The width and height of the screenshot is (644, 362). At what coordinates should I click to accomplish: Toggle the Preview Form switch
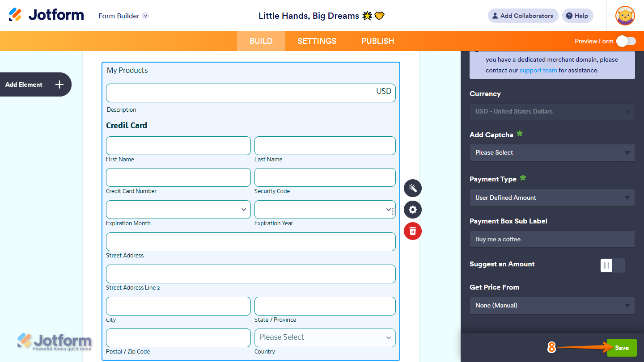click(626, 41)
